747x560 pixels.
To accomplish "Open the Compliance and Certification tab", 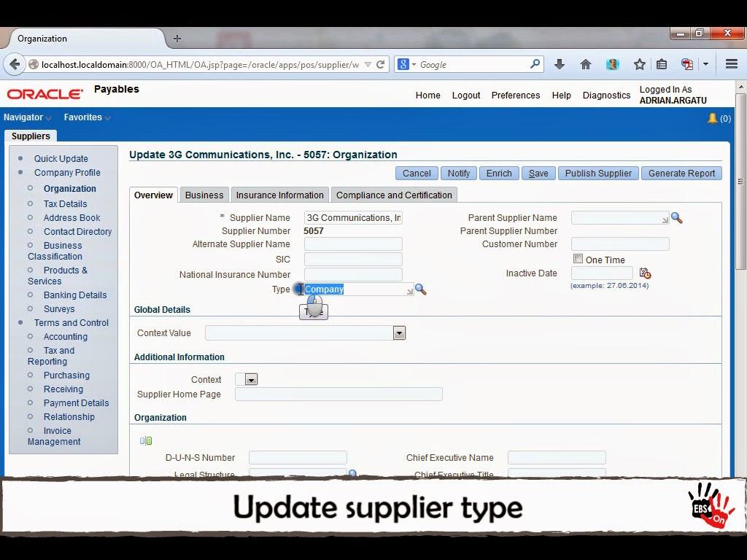I will [394, 195].
